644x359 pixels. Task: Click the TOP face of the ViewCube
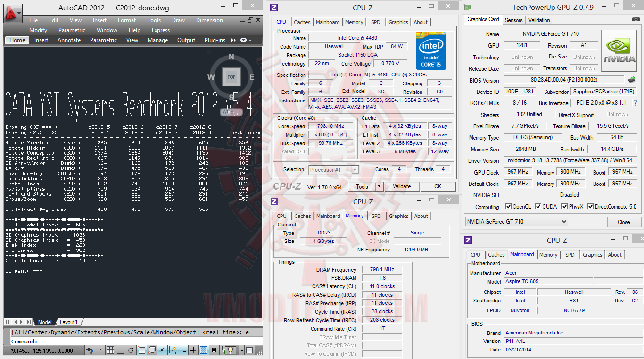coord(231,77)
